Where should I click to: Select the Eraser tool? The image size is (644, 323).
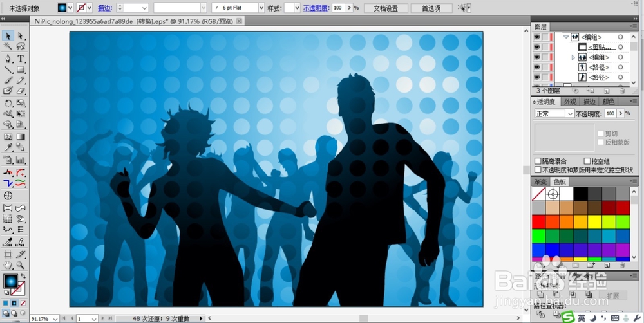coord(21,91)
